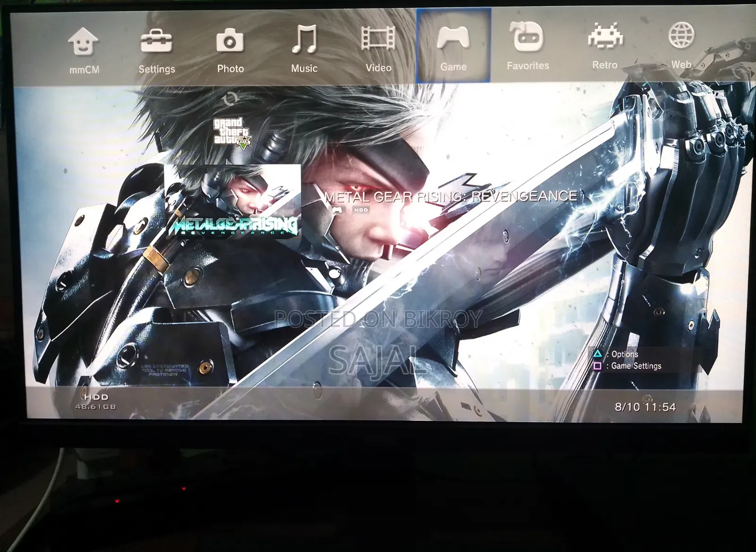This screenshot has width=756, height=552.
Task: Open the mmCM home icon
Action: pyautogui.click(x=83, y=41)
